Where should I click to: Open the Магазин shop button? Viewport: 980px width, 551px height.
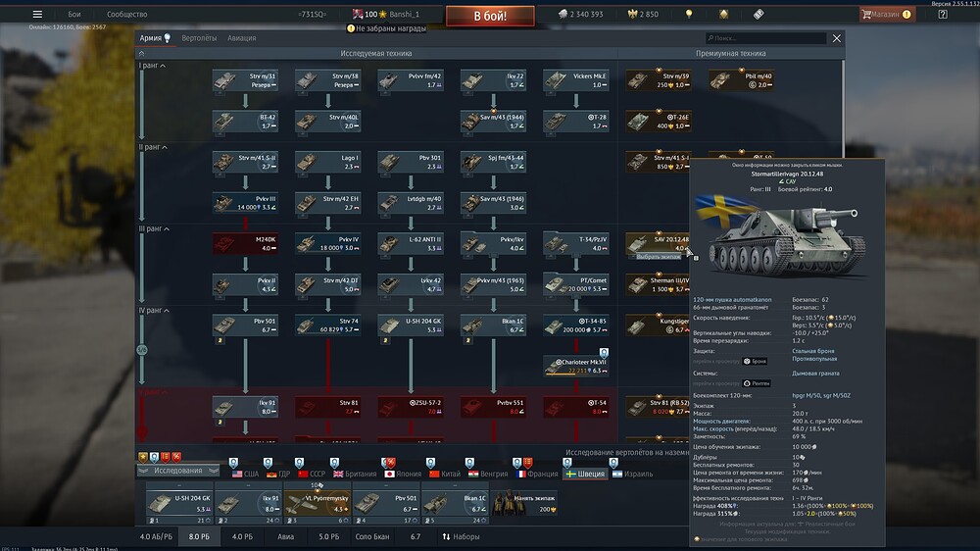click(x=887, y=14)
